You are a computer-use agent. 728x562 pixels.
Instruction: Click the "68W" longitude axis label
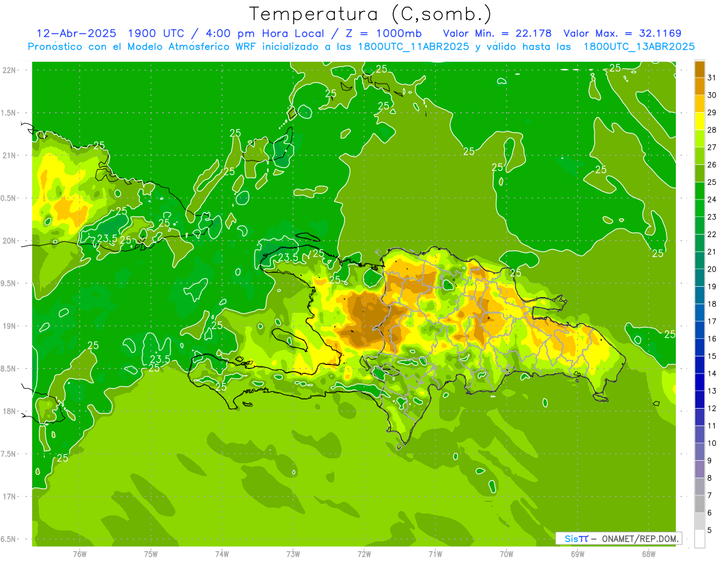pos(649,554)
